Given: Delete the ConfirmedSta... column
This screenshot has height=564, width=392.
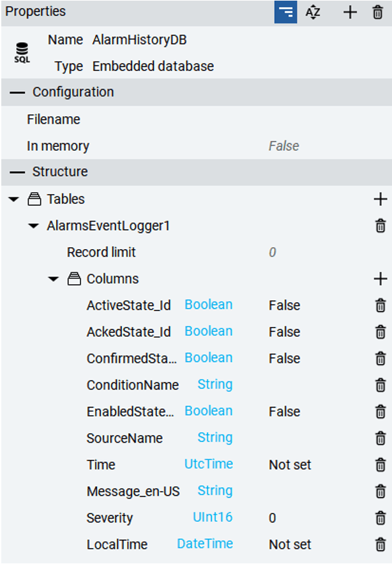Looking at the screenshot, I should 380,358.
